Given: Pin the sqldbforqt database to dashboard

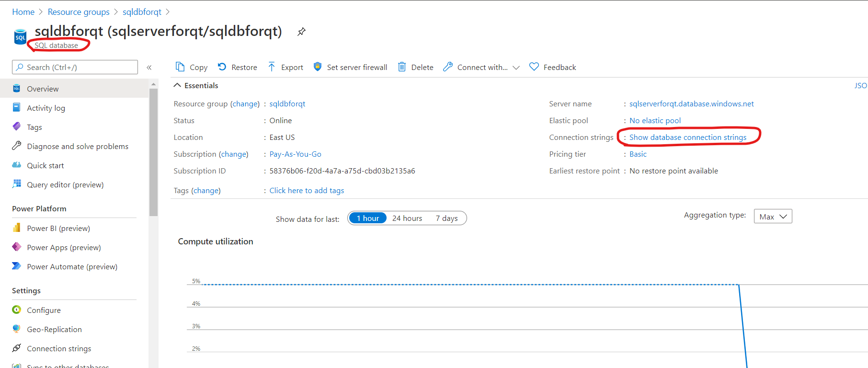Looking at the screenshot, I should (301, 32).
